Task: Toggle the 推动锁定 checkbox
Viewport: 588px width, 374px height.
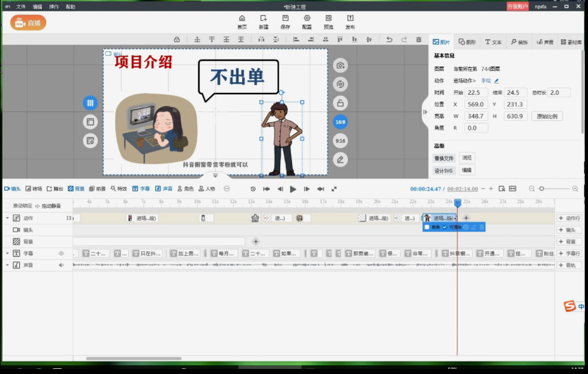Action: coord(8,206)
